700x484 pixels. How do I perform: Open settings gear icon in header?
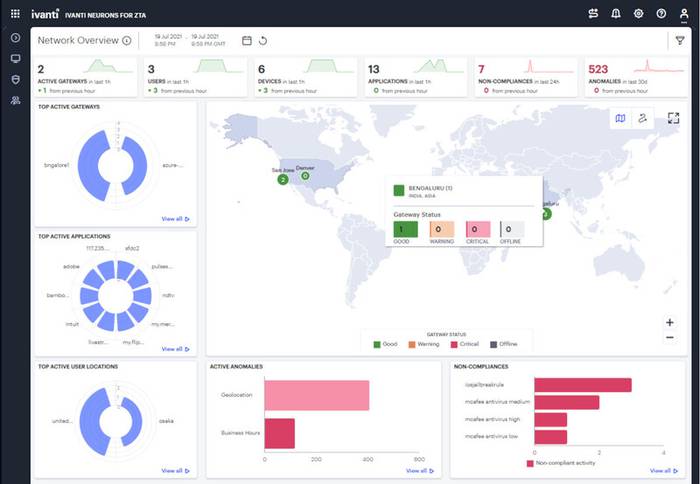[x=638, y=13]
